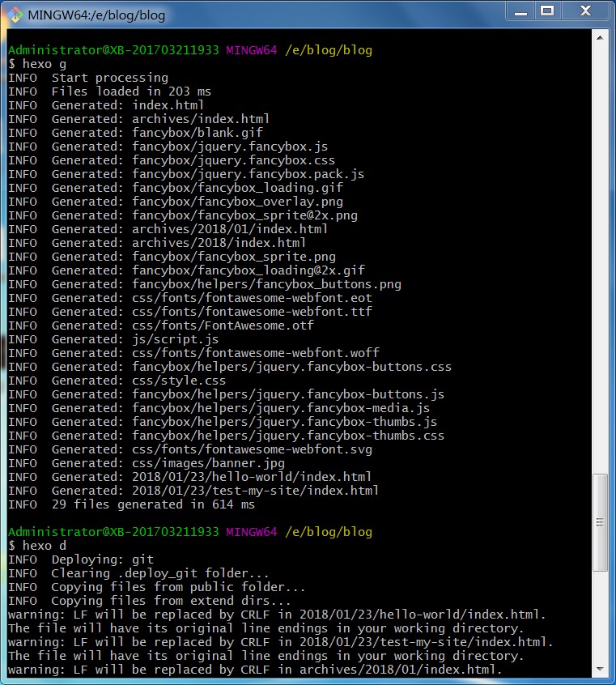The height and width of the screenshot is (685, 616).
Task: Click 'fontawesome-webfont.eot' line
Action: point(190,298)
